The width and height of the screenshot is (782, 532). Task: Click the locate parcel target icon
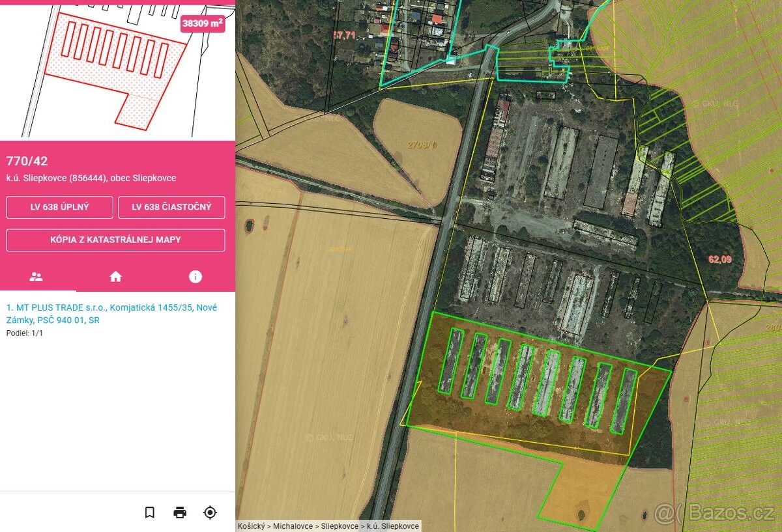pyautogui.click(x=210, y=512)
